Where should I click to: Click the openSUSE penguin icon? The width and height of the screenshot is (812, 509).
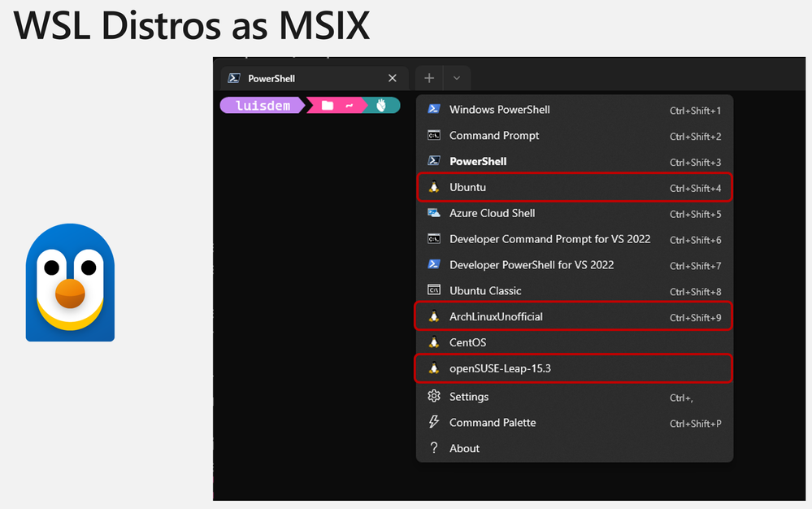pos(434,368)
